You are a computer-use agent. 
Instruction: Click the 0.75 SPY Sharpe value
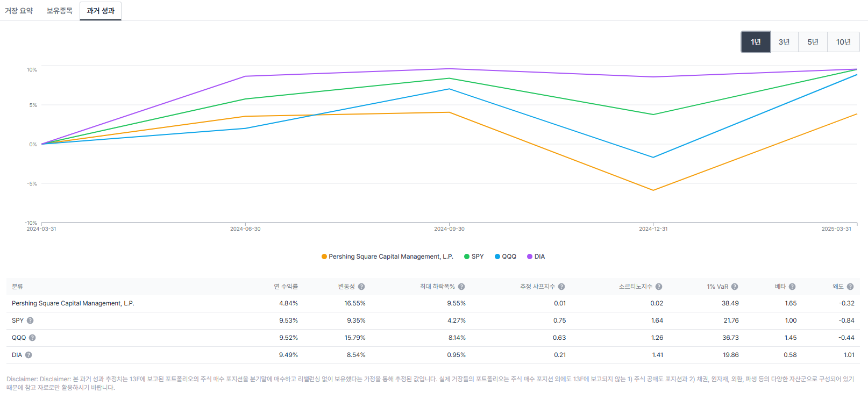pos(559,320)
